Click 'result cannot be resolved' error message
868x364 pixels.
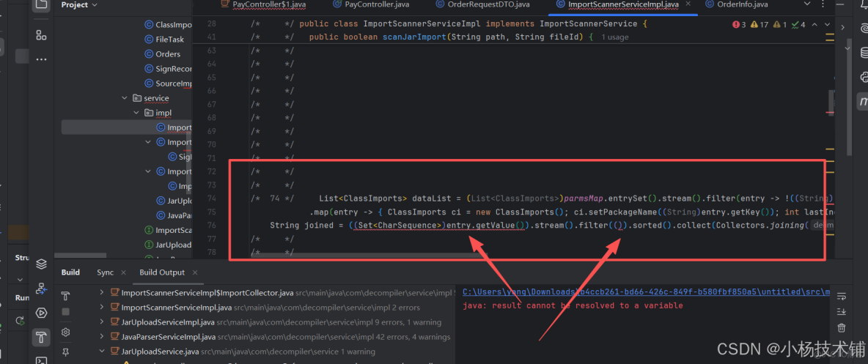pos(573,305)
